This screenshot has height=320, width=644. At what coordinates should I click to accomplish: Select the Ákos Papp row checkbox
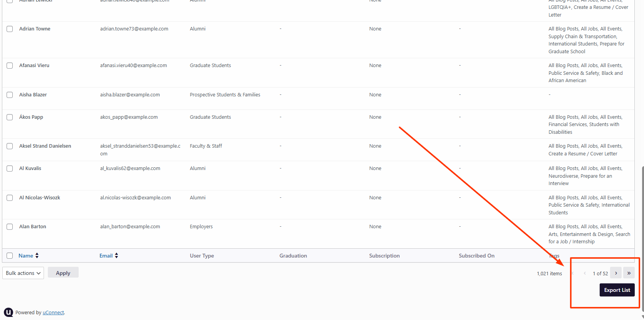(x=10, y=117)
